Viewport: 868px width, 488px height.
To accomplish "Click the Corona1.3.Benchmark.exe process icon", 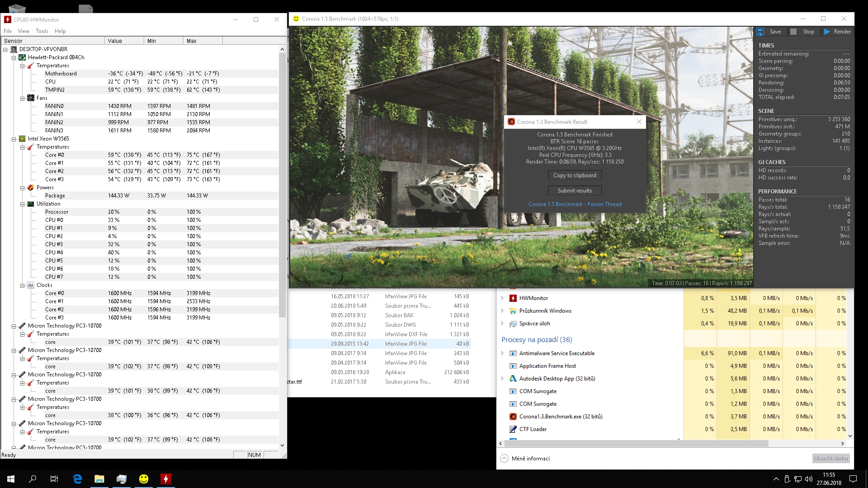I will pos(513,417).
